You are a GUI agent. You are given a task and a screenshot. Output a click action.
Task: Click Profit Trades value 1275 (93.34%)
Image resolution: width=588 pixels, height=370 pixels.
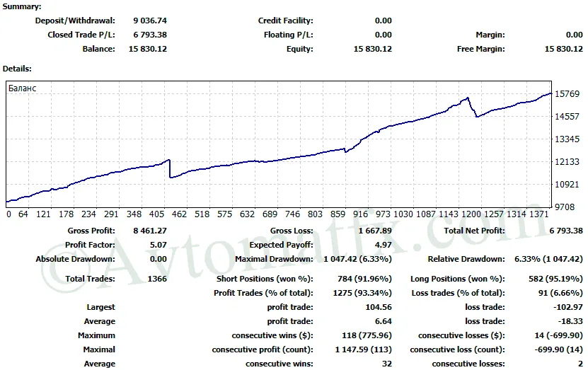coord(362,294)
